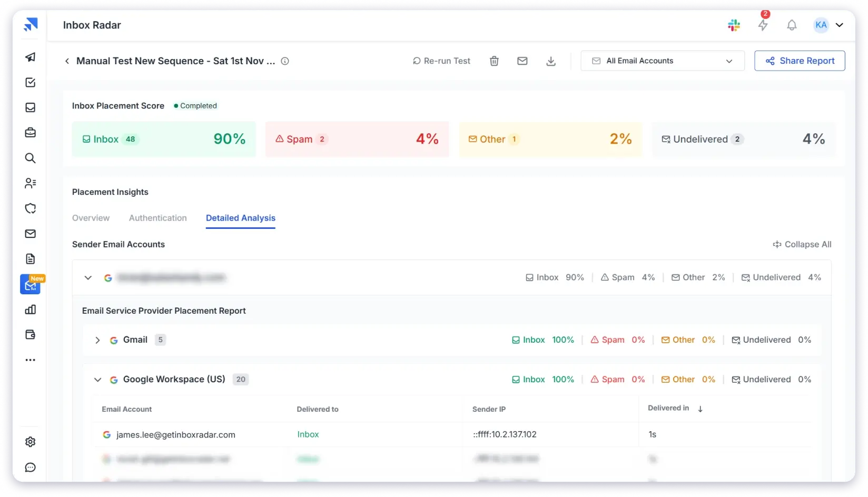Open the search icon in sidebar
This screenshot has height=497, width=868.
pos(31,158)
